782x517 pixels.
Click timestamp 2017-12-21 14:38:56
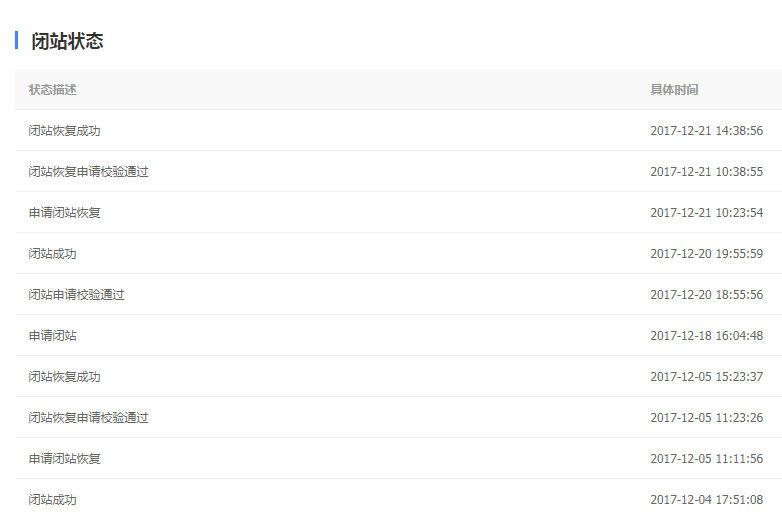click(706, 131)
